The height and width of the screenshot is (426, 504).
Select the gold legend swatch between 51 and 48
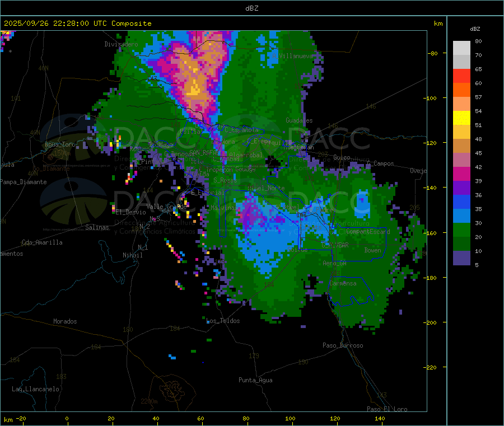pos(461,132)
